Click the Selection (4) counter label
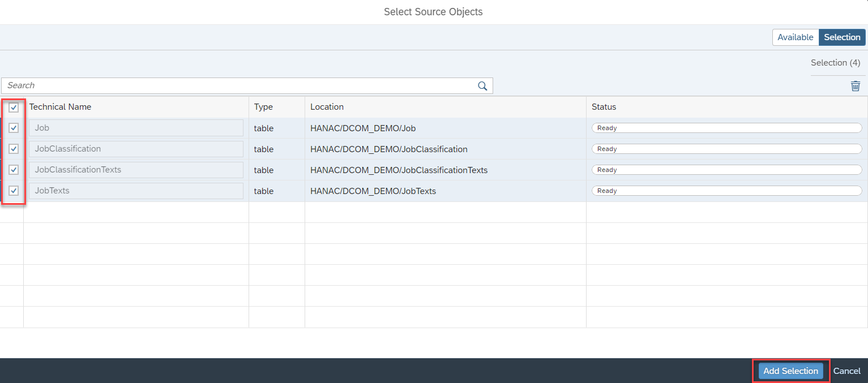 point(836,62)
